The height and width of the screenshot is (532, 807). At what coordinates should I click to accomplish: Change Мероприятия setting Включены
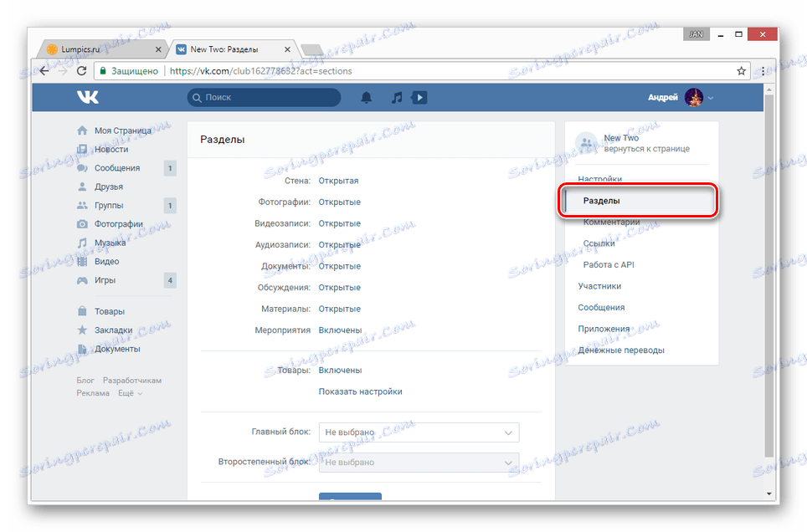[340, 330]
